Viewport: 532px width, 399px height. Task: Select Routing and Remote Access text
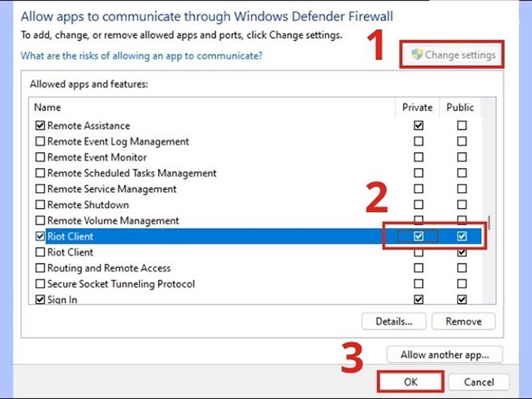[x=109, y=268]
